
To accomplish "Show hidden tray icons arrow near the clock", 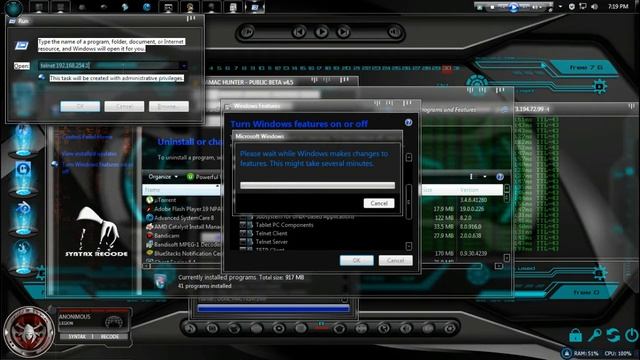I will tap(560, 7).
